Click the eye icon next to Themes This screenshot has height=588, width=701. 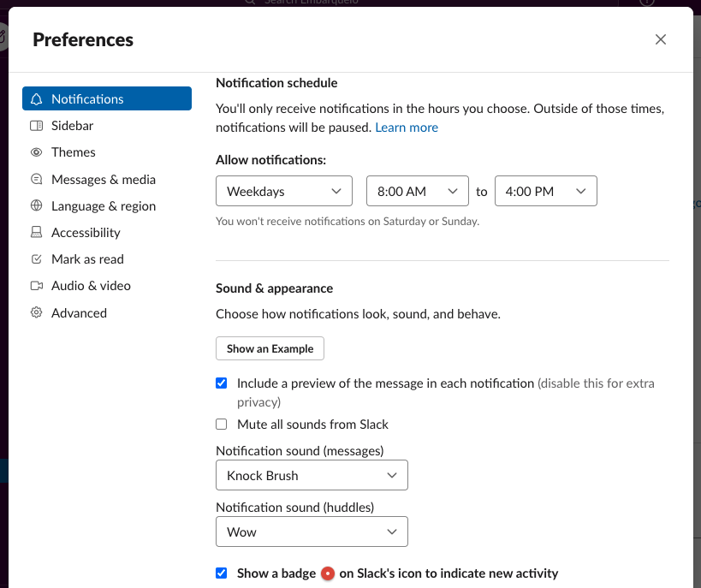[36, 152]
